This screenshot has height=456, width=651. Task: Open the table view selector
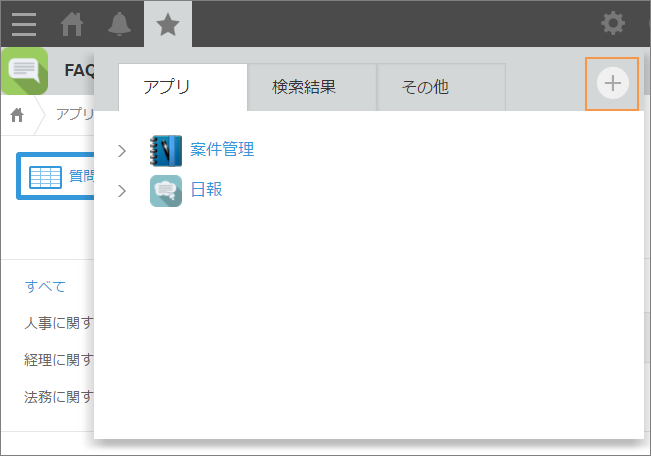pos(55,176)
